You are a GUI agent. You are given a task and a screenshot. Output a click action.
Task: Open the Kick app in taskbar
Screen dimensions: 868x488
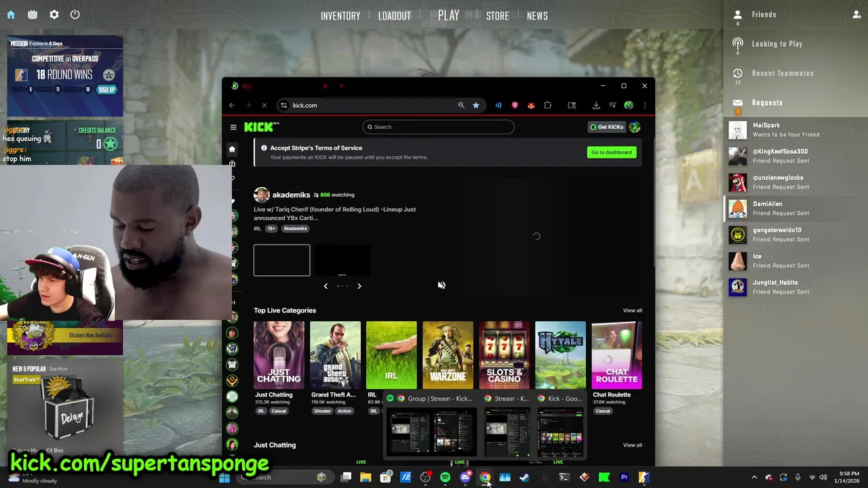tap(604, 477)
